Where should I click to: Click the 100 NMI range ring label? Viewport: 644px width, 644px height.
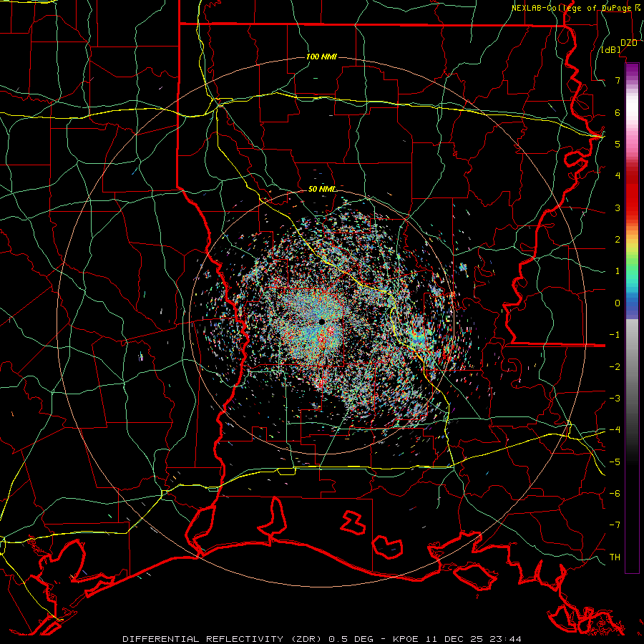click(x=321, y=57)
